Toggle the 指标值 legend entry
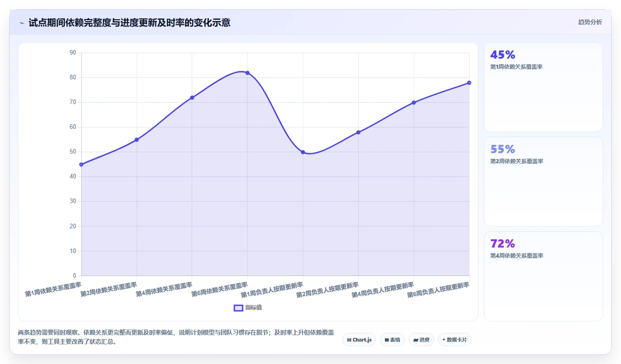The image size is (621, 364). [x=248, y=308]
